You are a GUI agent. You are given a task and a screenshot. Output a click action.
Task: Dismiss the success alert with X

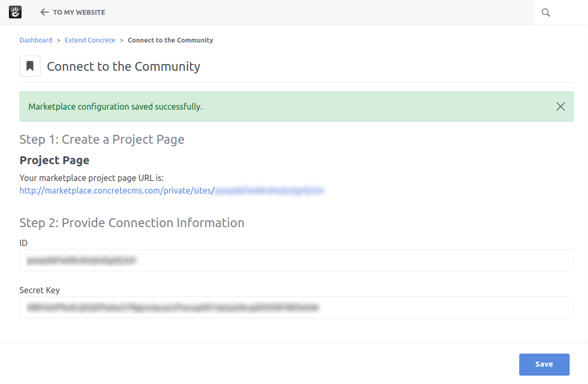[560, 106]
